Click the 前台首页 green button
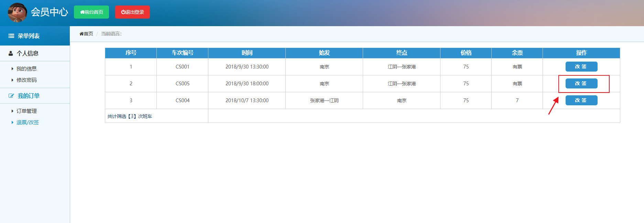644x223 pixels. 91,12
